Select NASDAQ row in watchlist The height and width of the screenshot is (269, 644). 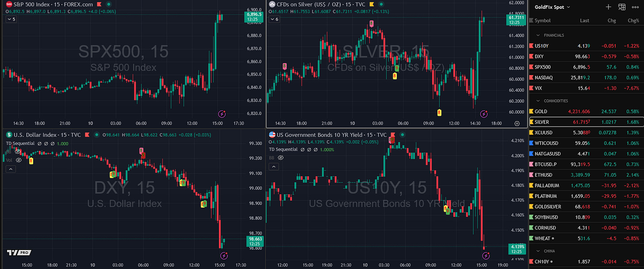click(586, 78)
